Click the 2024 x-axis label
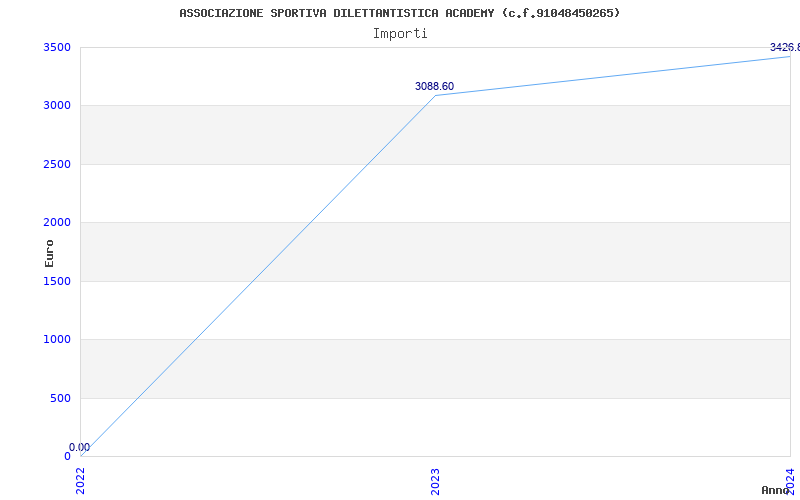This screenshot has width=800, height=500. coord(790,481)
